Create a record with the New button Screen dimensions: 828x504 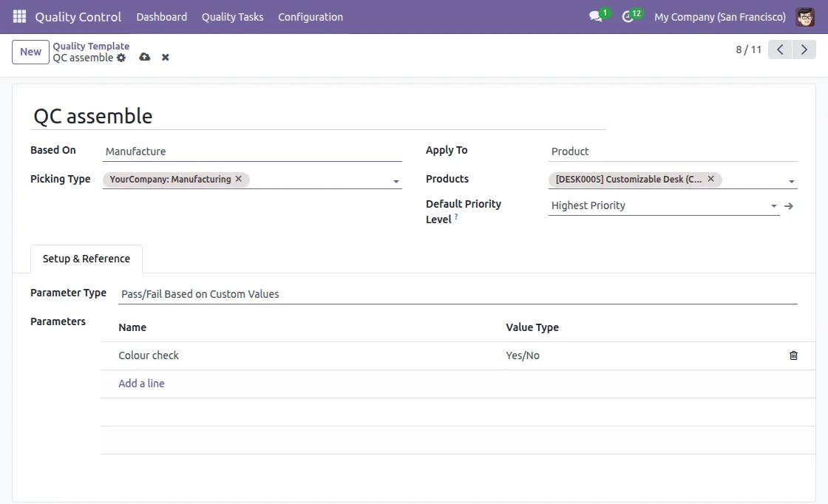(x=30, y=52)
